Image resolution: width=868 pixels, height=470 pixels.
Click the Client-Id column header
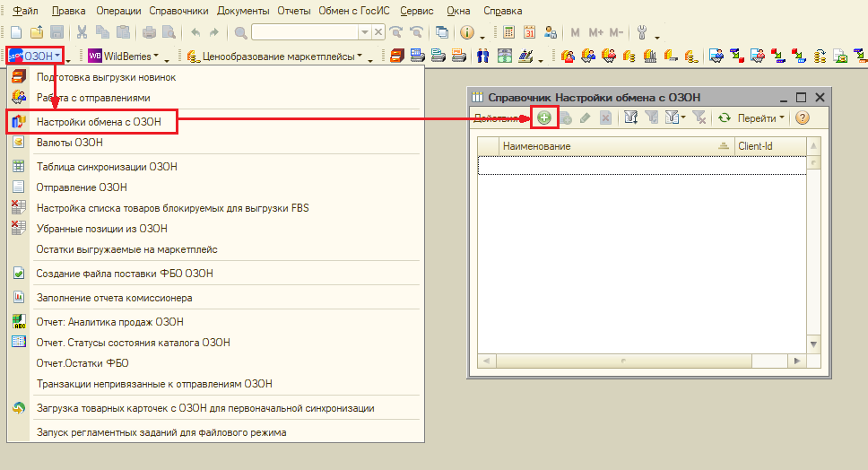[x=770, y=146]
